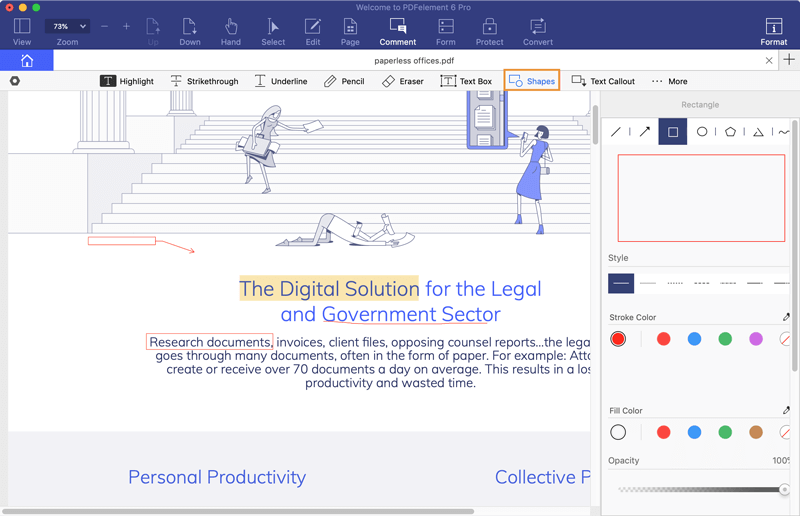Select the Text Callout tool
The image size is (800, 516).
(x=603, y=81)
